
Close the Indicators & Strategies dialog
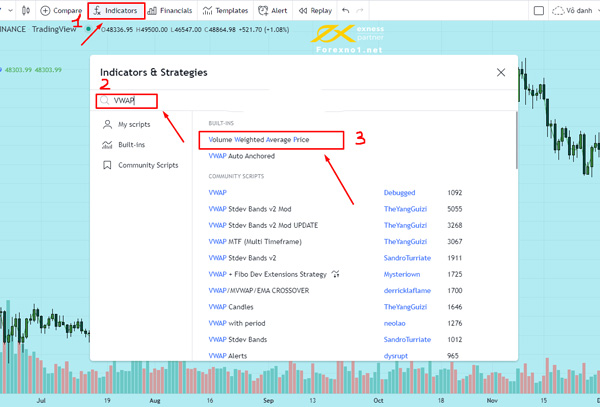point(501,72)
